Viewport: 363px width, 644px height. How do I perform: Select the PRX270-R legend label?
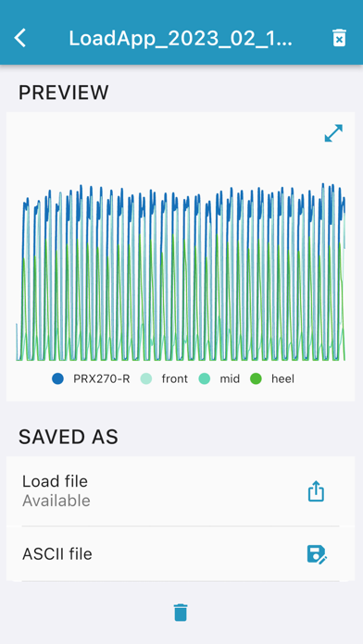click(x=102, y=378)
